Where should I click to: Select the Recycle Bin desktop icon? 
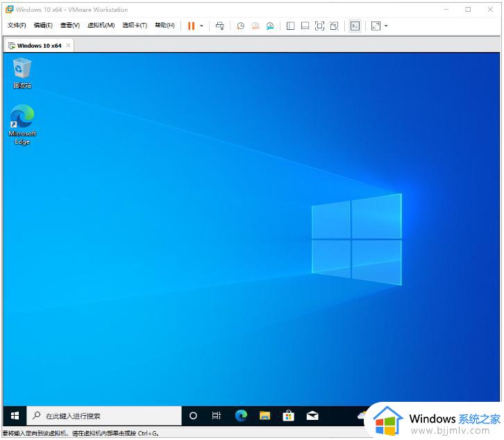pos(22,73)
